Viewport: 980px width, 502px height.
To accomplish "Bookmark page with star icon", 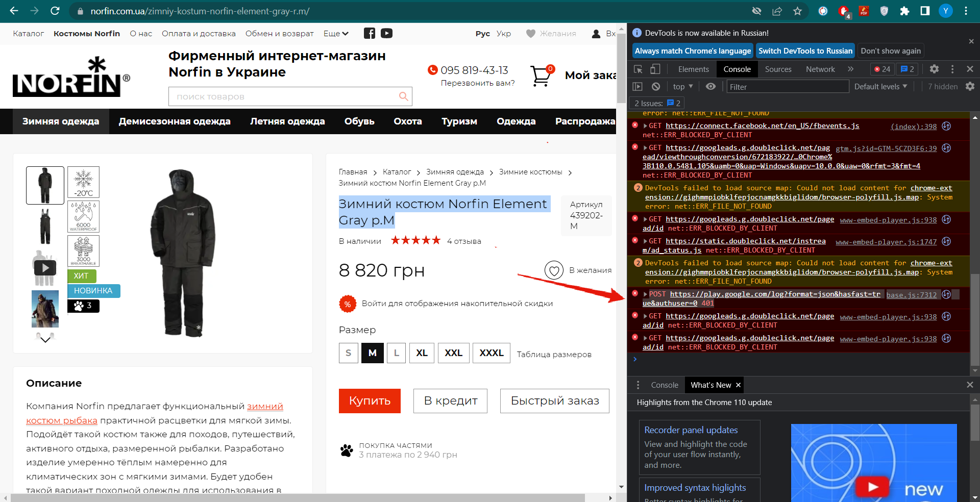I will (x=797, y=11).
